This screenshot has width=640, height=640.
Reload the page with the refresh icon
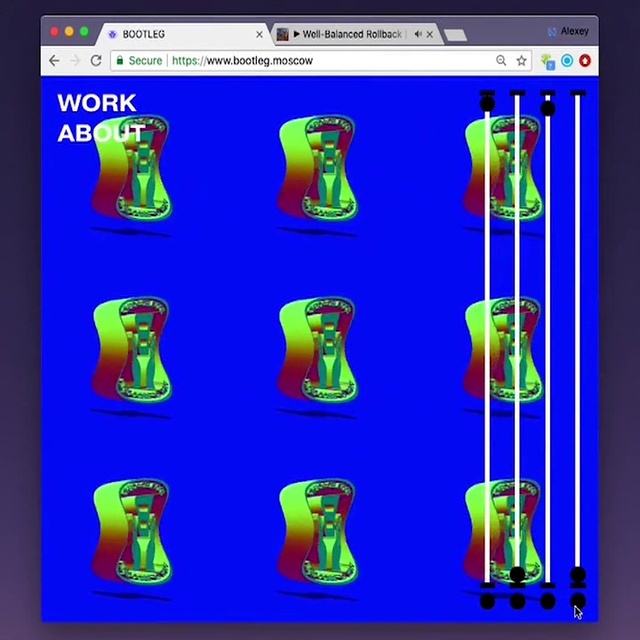(x=96, y=60)
